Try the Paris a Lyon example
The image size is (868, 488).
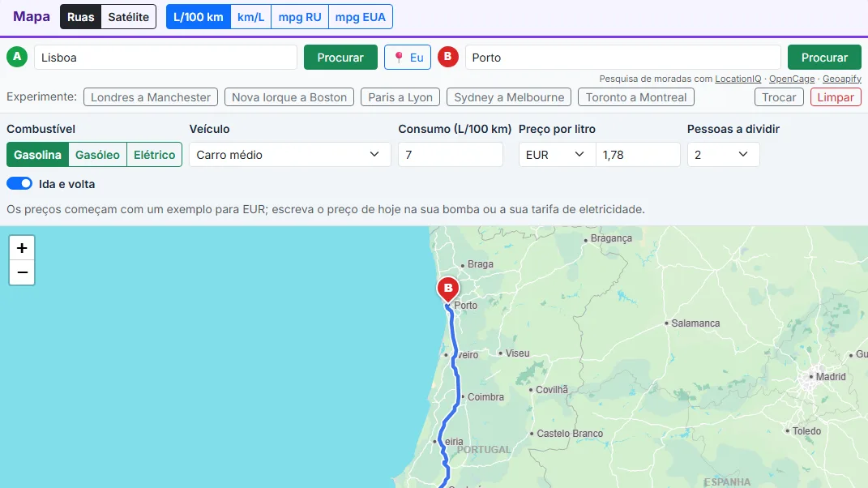(400, 97)
